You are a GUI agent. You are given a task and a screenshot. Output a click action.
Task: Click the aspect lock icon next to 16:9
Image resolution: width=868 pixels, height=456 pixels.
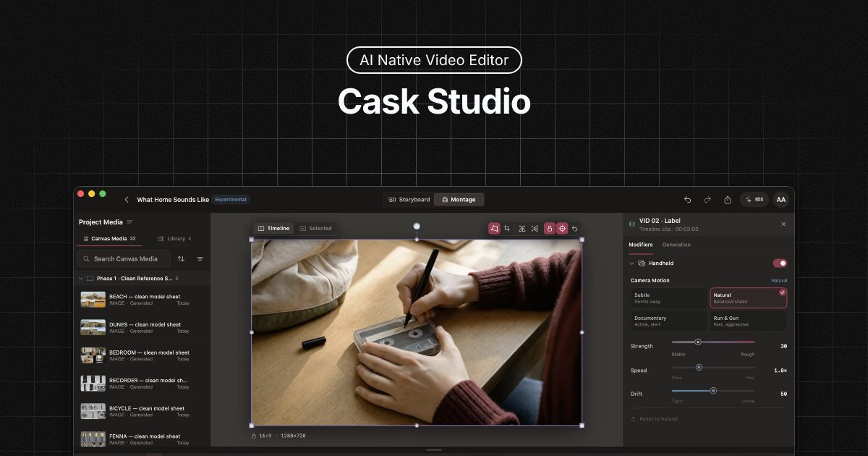254,436
